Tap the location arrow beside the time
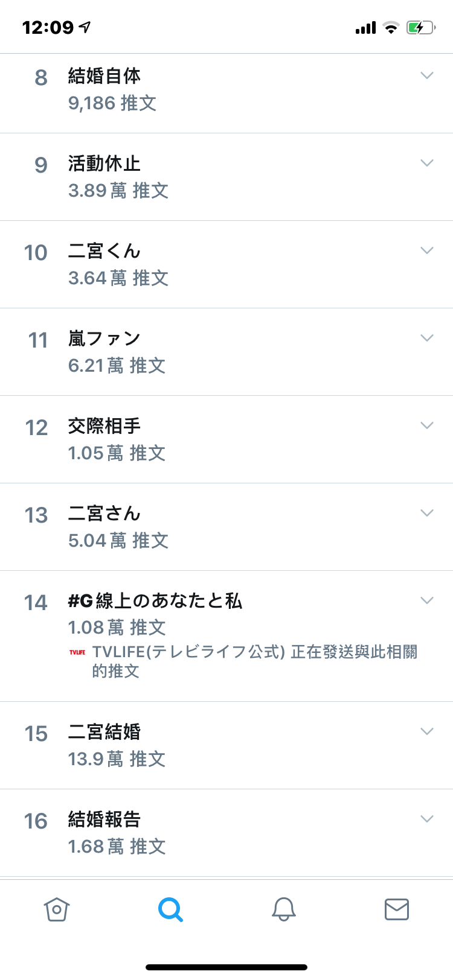453x980 pixels. pos(85,27)
